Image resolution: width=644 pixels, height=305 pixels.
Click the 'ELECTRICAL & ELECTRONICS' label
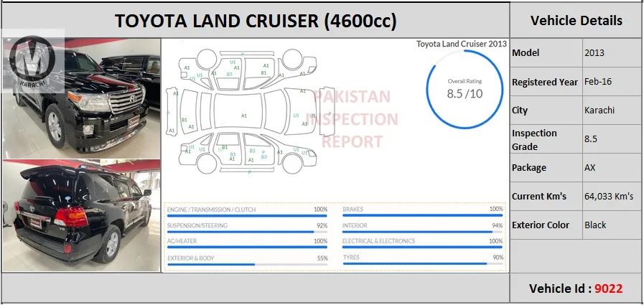click(x=378, y=241)
